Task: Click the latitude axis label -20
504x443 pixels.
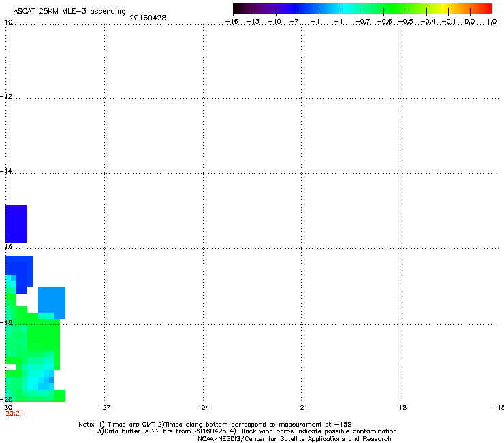Action: pos(6,399)
